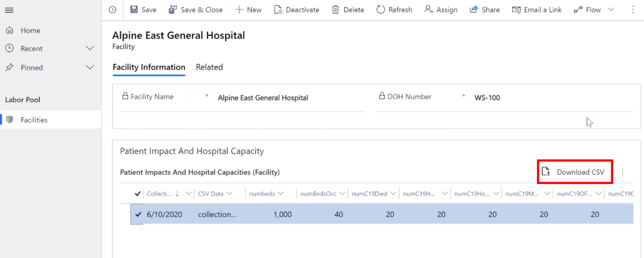Open the numC19Ho column dropdown
The width and height of the screenshot is (644, 258).
coord(496,194)
